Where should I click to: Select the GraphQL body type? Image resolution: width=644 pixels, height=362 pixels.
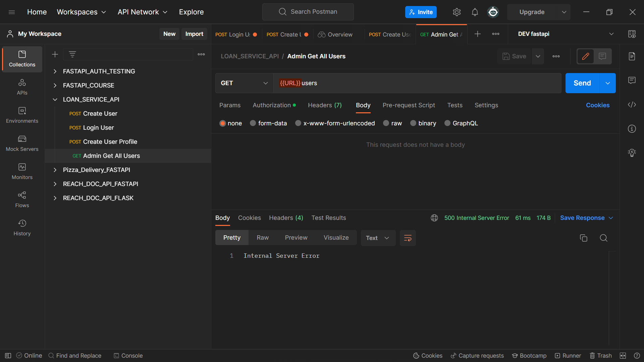461,123
